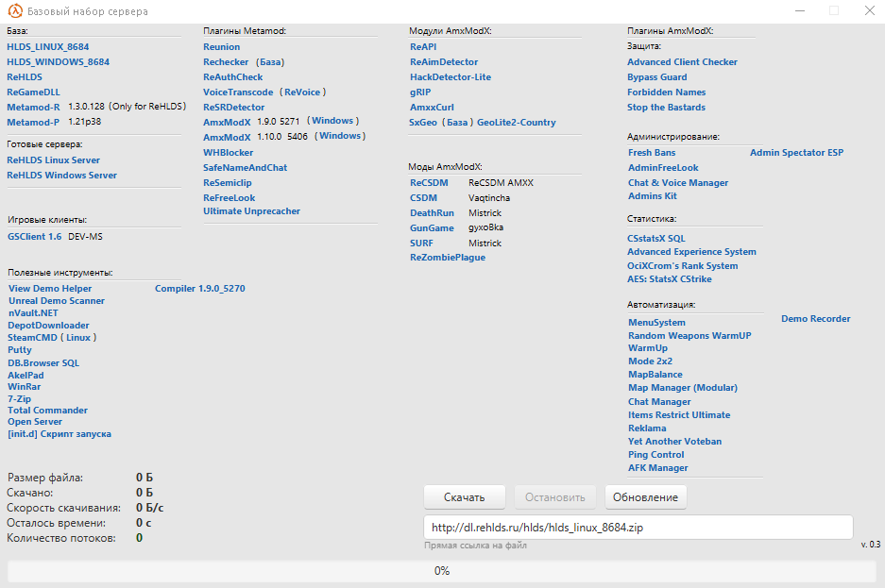Select the nVault.NET link
The height and width of the screenshot is (588, 885).
pyautogui.click(x=33, y=313)
